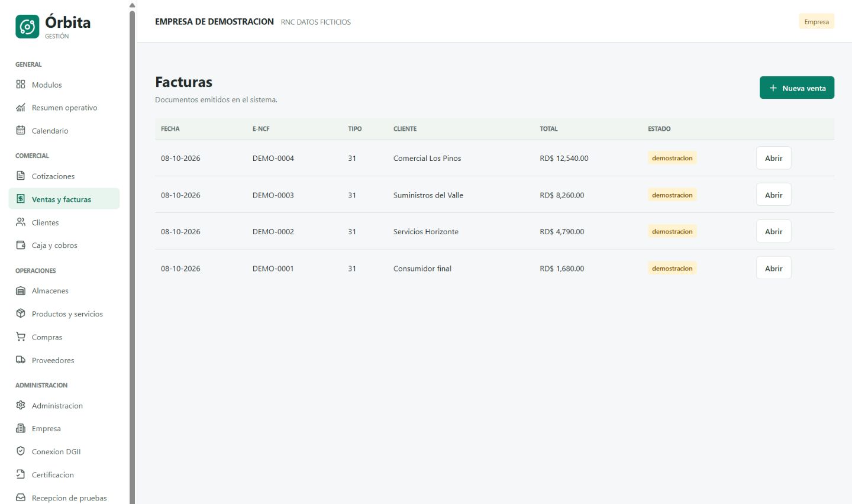Click the Conexion DGII shield icon
The height and width of the screenshot is (504, 852).
pos(21,451)
